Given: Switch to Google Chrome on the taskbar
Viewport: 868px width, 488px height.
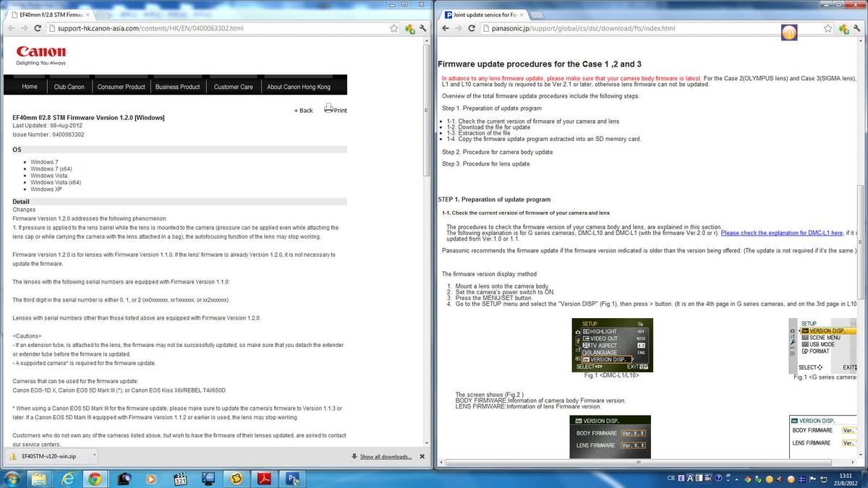Looking at the screenshot, I should (x=95, y=479).
